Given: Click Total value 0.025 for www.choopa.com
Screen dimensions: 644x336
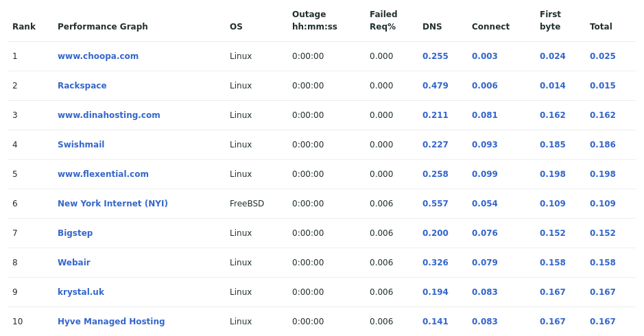Looking at the screenshot, I should tap(603, 56).
